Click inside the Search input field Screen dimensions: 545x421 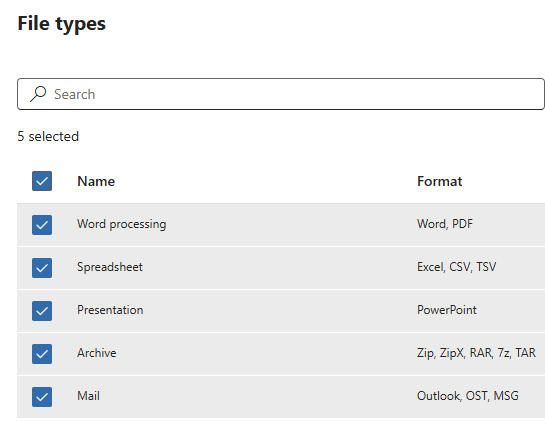pyautogui.click(x=281, y=94)
